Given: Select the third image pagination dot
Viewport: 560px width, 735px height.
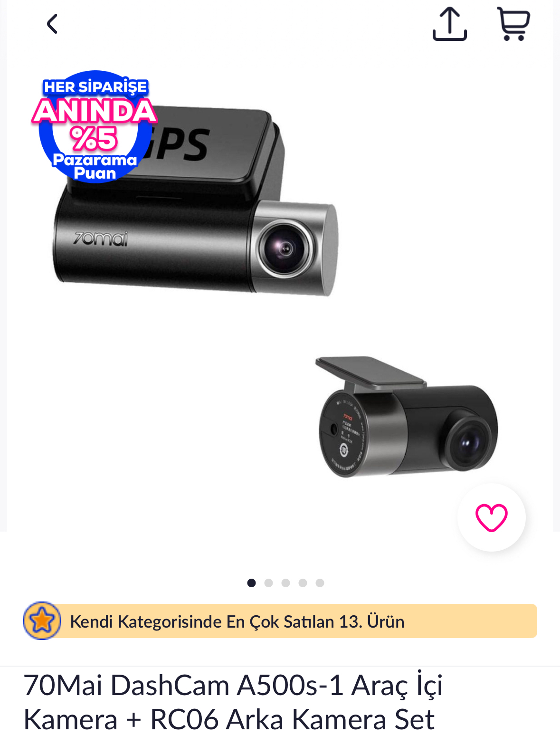Looking at the screenshot, I should (x=286, y=583).
